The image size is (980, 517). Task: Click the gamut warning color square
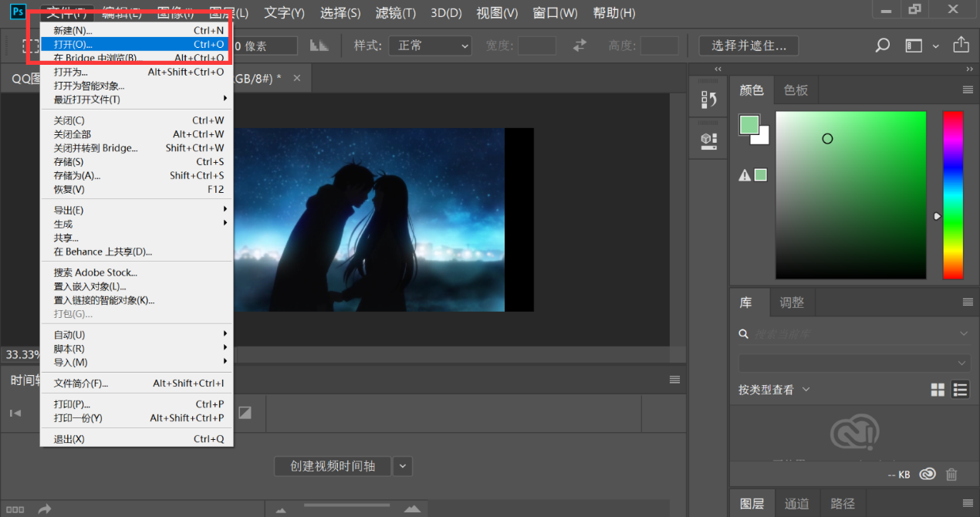point(761,175)
